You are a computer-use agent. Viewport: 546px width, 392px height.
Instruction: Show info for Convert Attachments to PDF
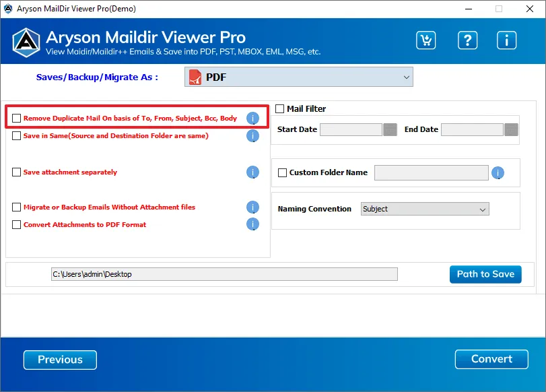[253, 224]
